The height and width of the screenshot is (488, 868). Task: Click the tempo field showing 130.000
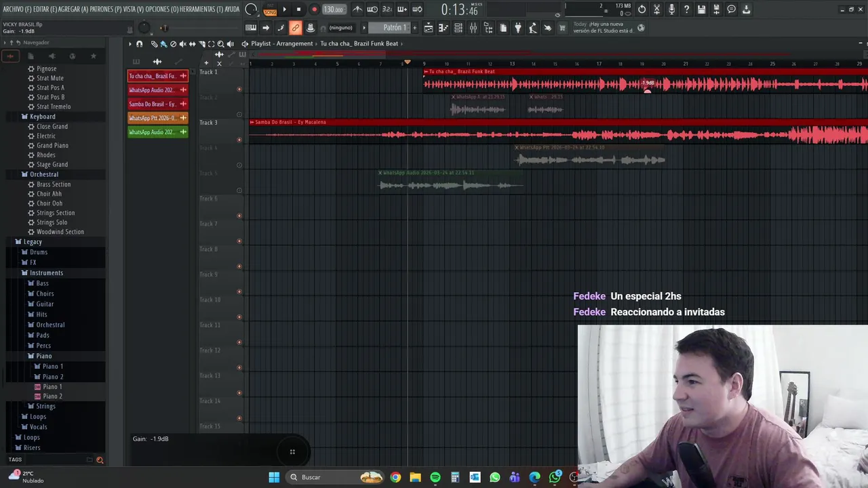click(333, 9)
